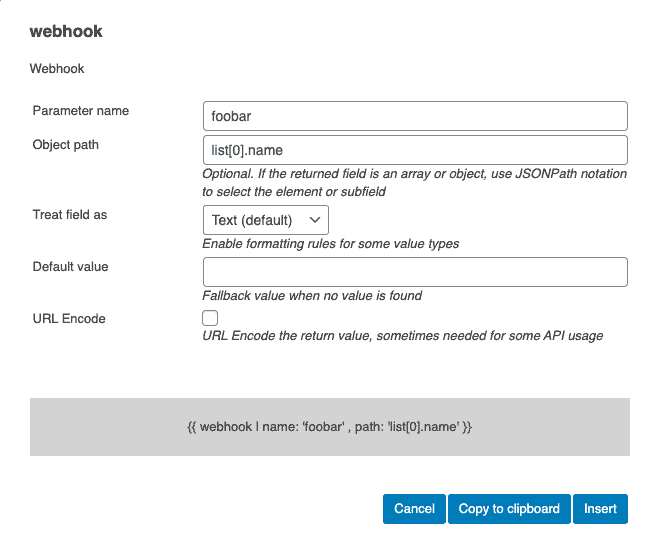
Task: Click the JSONPath notation help text
Action: (414, 182)
